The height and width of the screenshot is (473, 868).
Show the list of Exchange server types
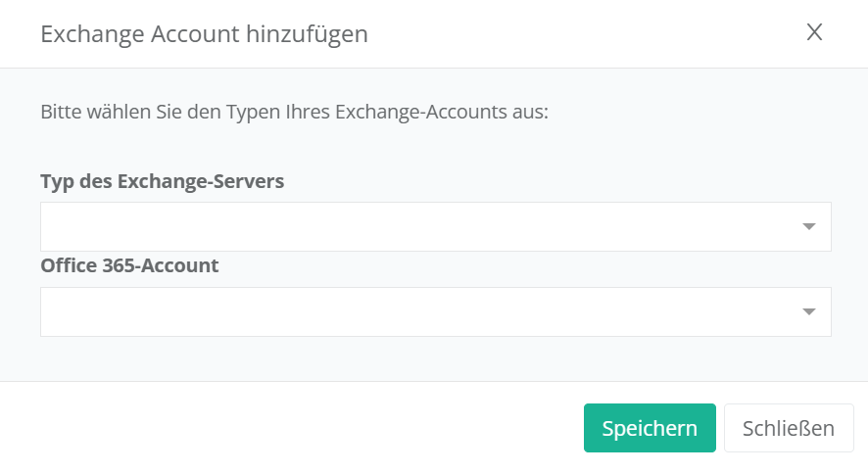tap(435, 226)
